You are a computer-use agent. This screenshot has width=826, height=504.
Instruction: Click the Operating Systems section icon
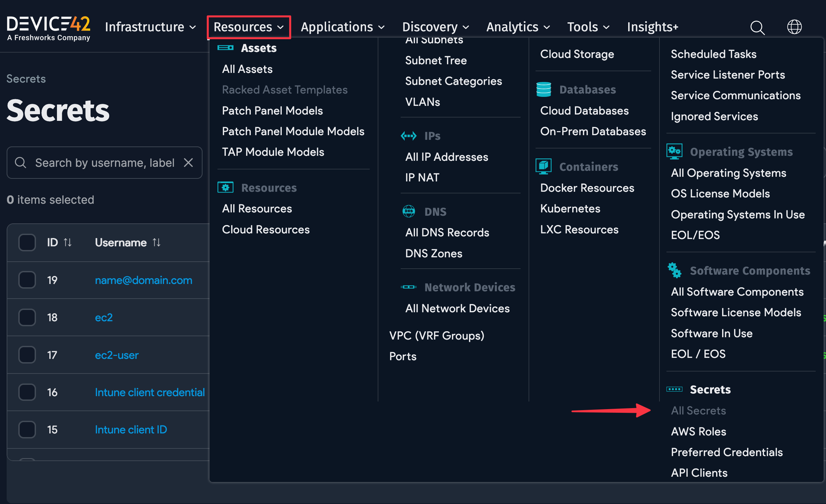[x=674, y=151]
